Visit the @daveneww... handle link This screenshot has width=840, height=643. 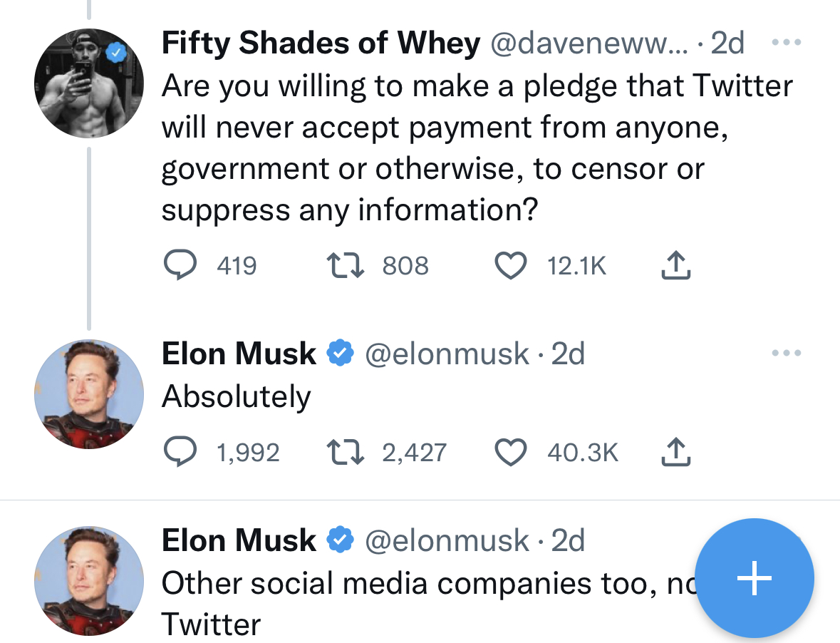588,43
